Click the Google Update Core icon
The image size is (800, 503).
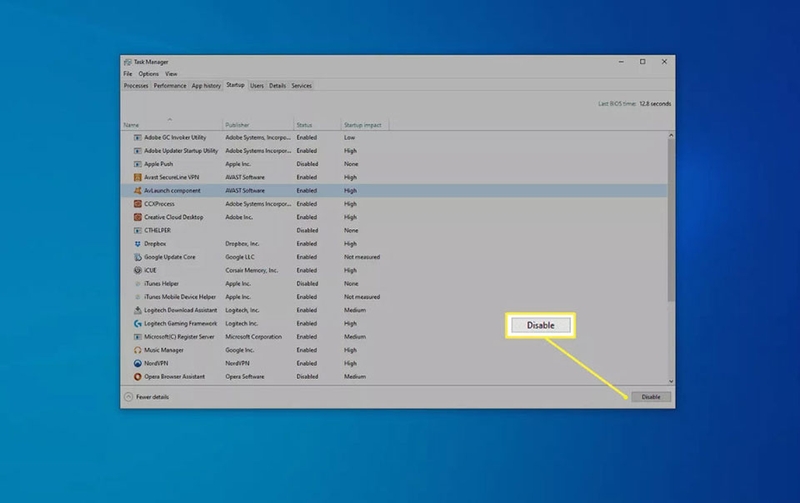click(137, 257)
